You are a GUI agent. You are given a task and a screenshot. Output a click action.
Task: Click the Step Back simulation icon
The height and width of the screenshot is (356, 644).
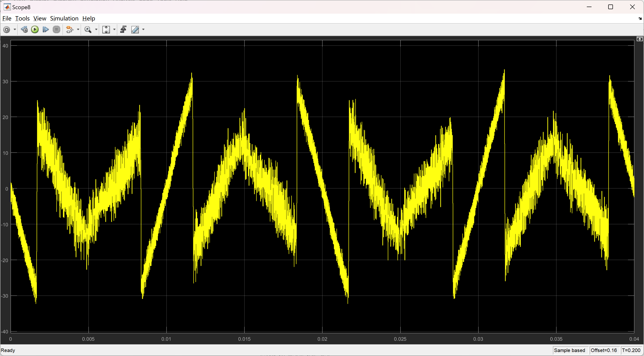point(24,30)
